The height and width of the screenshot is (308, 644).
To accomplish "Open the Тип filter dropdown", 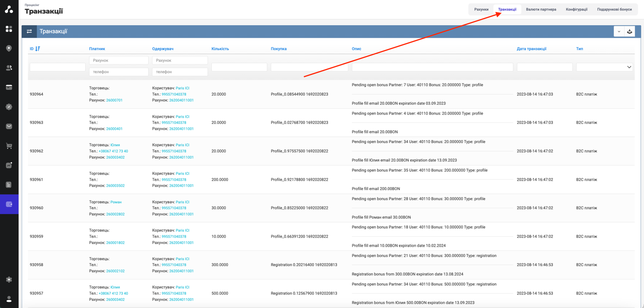I will click(x=605, y=67).
